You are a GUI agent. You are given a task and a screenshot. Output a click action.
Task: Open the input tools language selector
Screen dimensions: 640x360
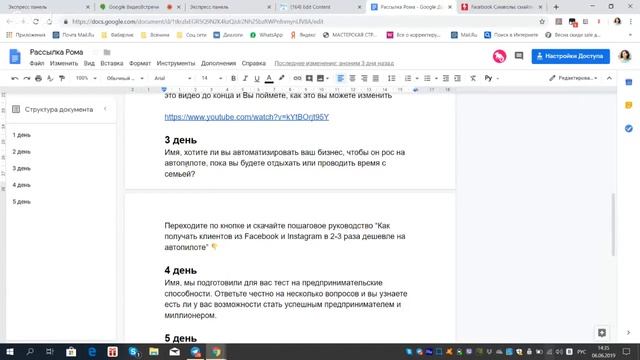pos(491,78)
